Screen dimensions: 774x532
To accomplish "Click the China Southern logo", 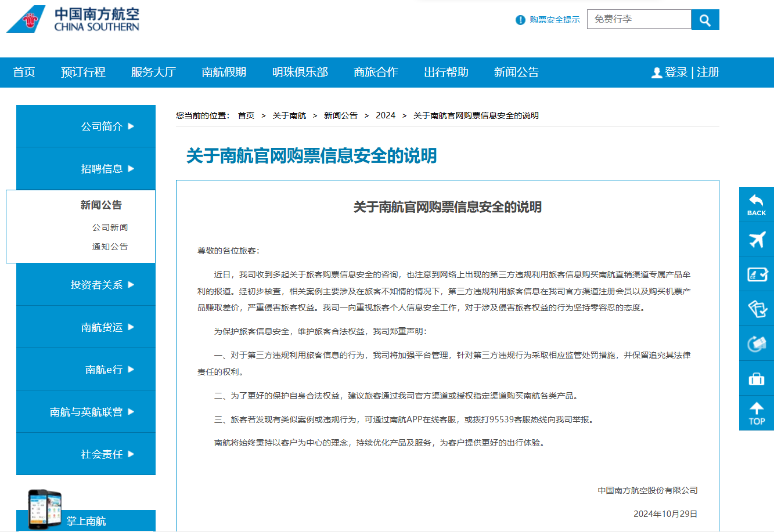I will pos(73,19).
